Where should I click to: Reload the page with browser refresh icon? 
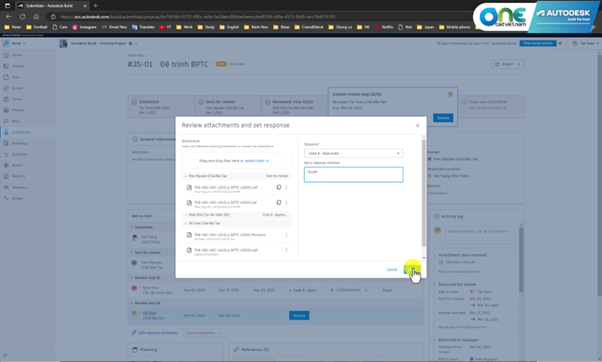click(x=22, y=17)
